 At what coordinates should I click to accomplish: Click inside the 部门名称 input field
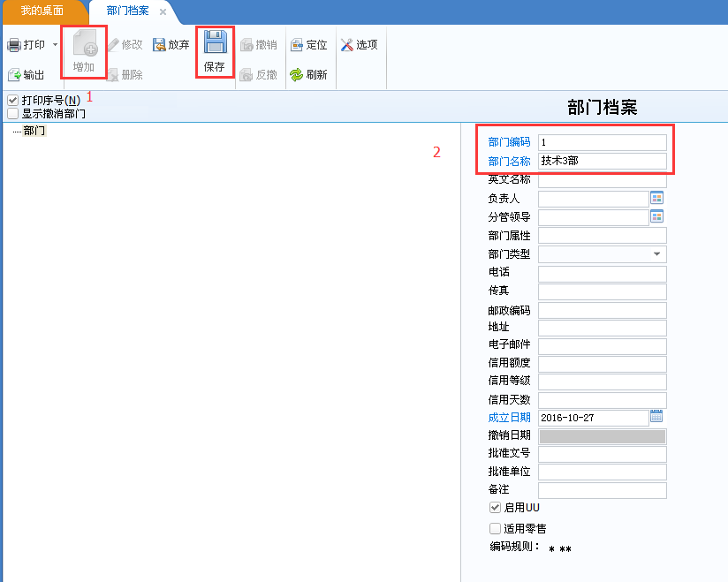tap(601, 161)
